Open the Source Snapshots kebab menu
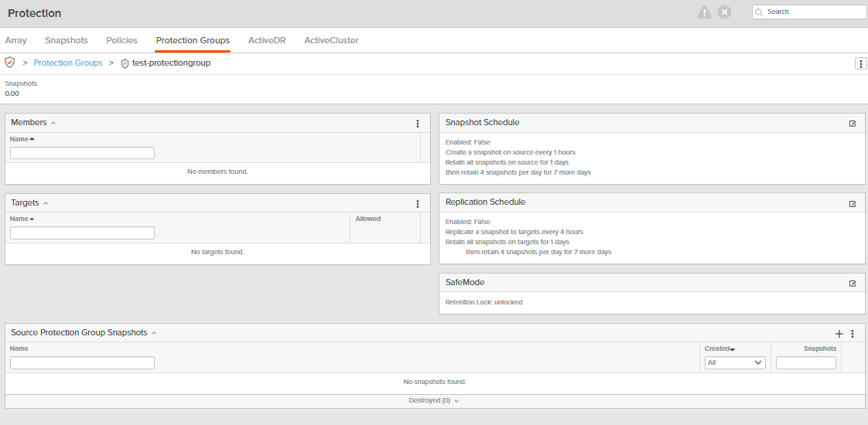868x425 pixels. (853, 334)
